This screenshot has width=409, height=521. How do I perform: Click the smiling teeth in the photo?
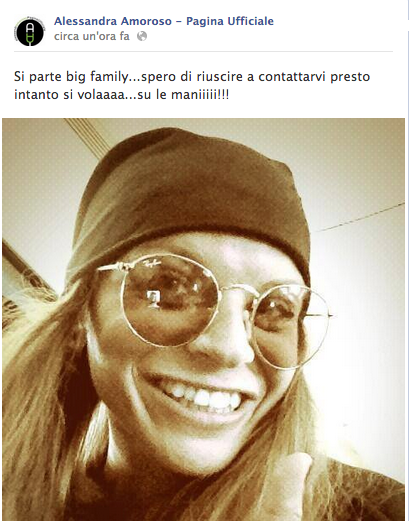tap(202, 397)
